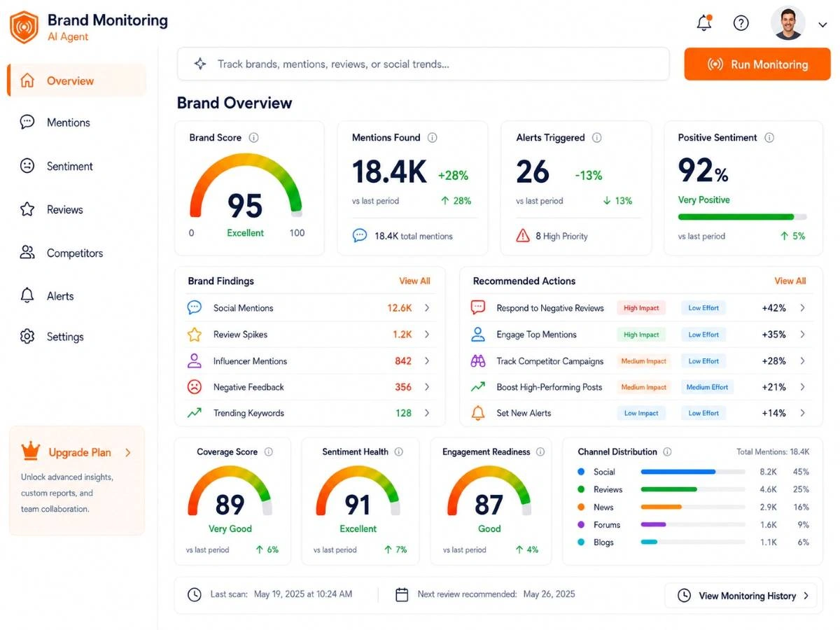The width and height of the screenshot is (840, 630).
Task: Focus the brand tracking search field
Action: tap(423, 64)
